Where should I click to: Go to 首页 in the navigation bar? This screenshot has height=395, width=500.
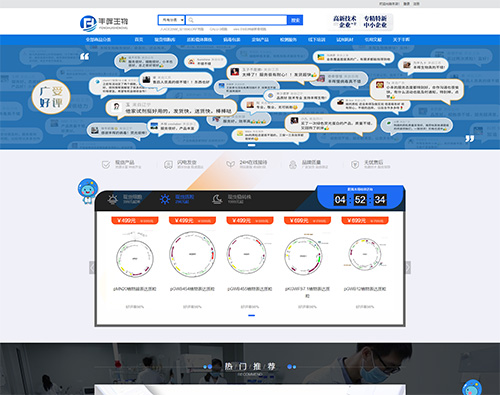139,40
